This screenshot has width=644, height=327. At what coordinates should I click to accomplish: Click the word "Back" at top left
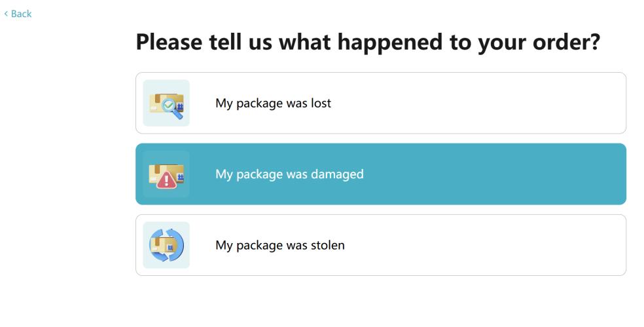click(x=22, y=14)
